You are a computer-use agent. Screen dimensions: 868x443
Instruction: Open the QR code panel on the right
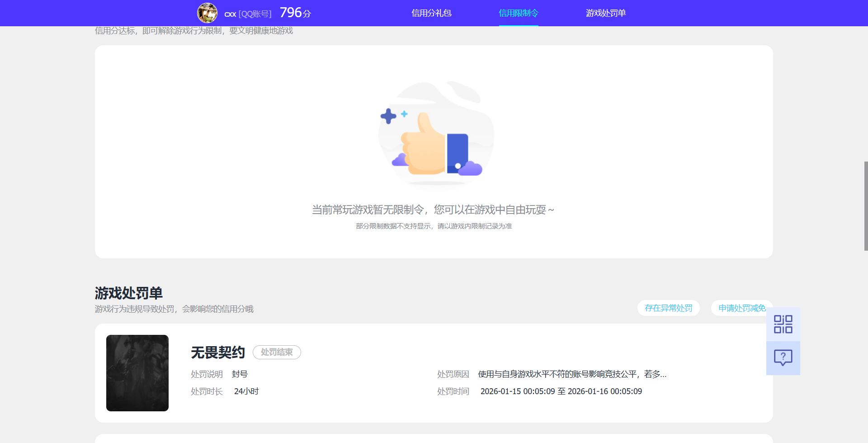coord(783,324)
